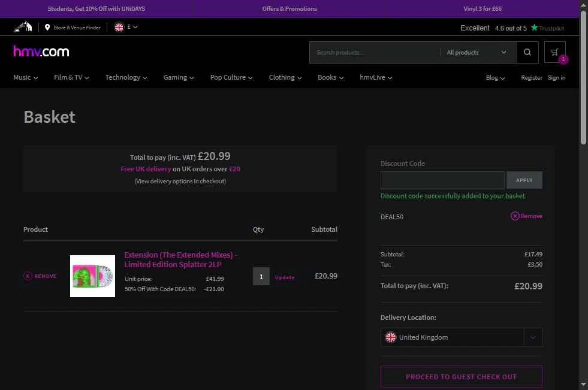Open the Film & TV menu
The image size is (588, 390).
(x=71, y=77)
